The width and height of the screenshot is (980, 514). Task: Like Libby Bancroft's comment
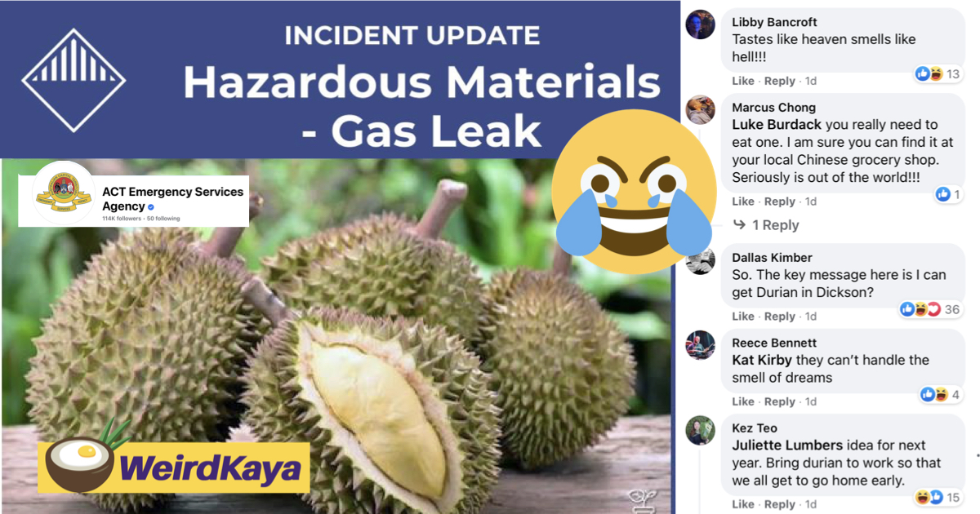click(x=743, y=81)
